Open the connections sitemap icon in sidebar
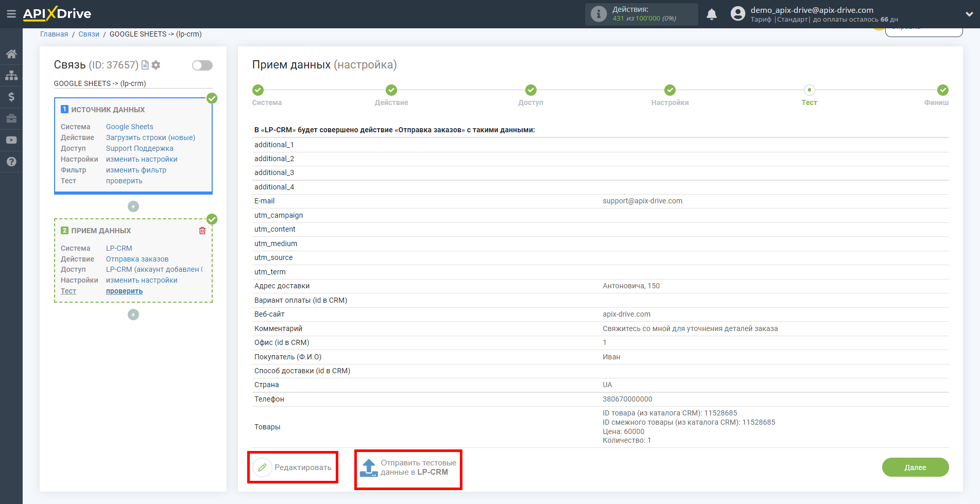The width and height of the screenshot is (980, 504). [11, 75]
